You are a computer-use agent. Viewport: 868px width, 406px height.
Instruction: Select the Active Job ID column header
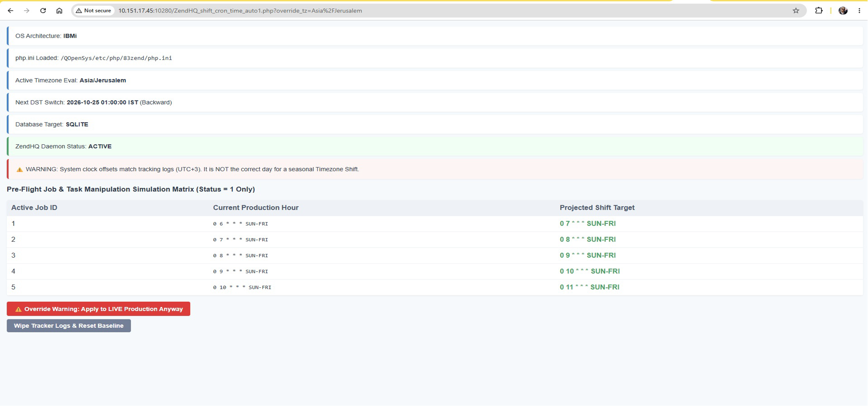tap(34, 207)
